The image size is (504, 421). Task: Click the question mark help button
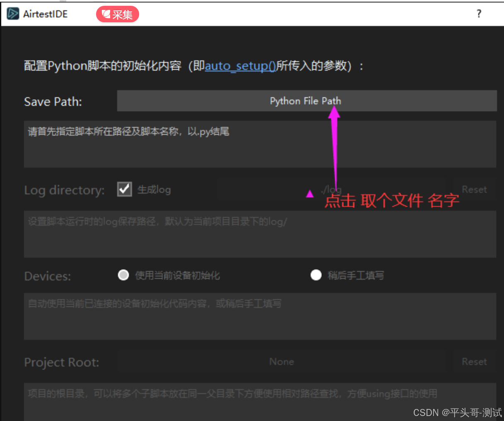click(x=479, y=14)
